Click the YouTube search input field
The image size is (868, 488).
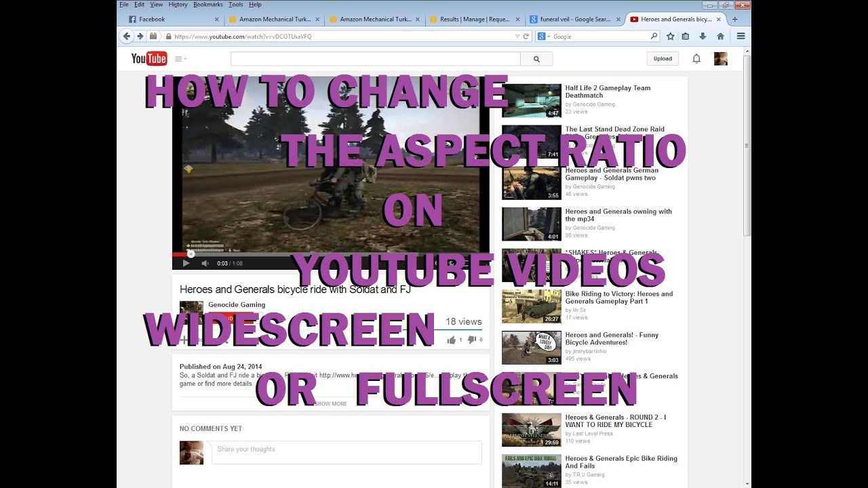click(x=375, y=59)
